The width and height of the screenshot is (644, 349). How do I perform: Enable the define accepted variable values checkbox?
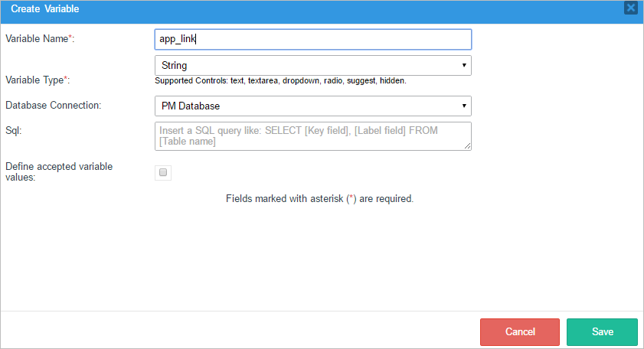pos(163,173)
